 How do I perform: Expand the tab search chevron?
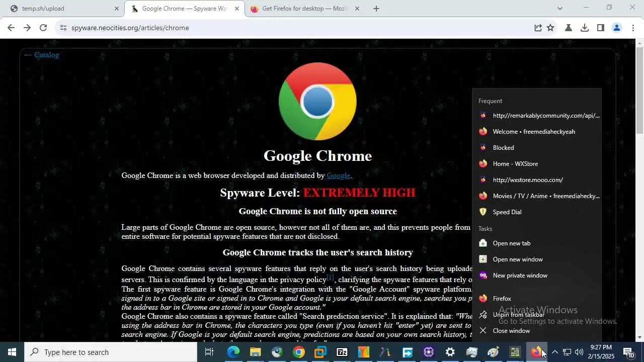(x=560, y=9)
